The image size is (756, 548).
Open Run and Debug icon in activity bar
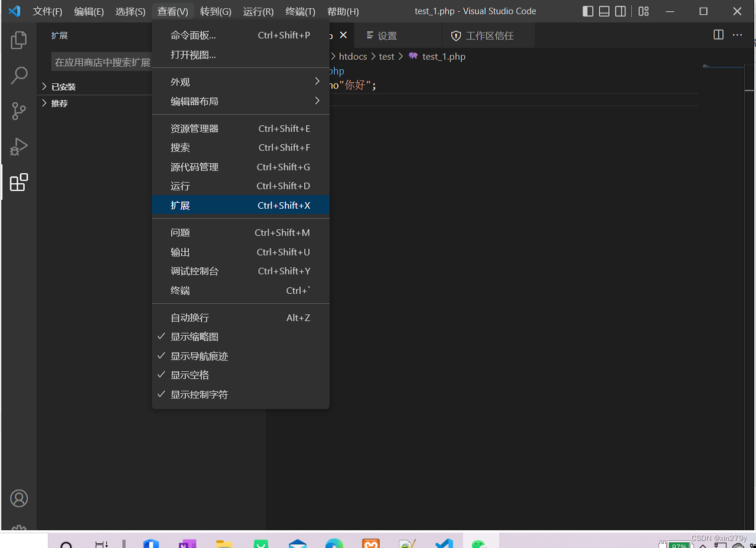[19, 147]
